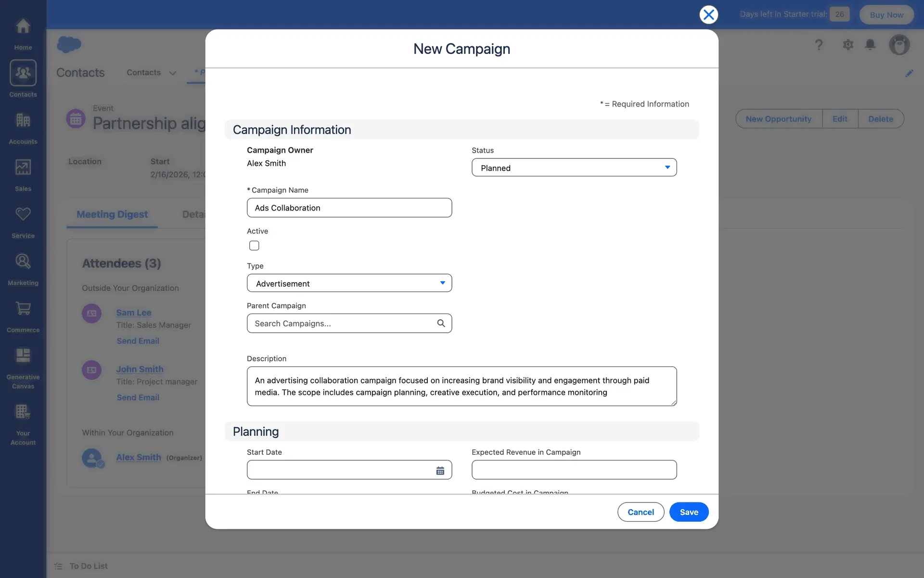The height and width of the screenshot is (578, 924).
Task: Go to the Sales sidebar icon
Action: (23, 168)
